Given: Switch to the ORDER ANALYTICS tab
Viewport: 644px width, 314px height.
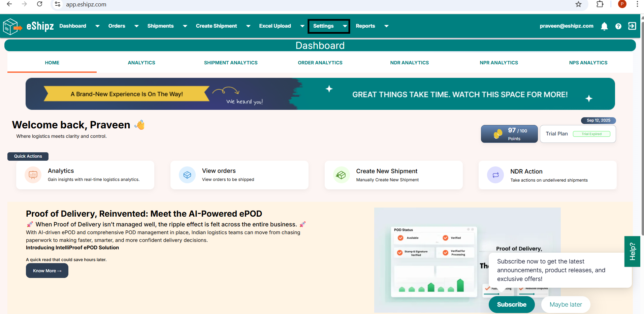Looking at the screenshot, I should (320, 63).
